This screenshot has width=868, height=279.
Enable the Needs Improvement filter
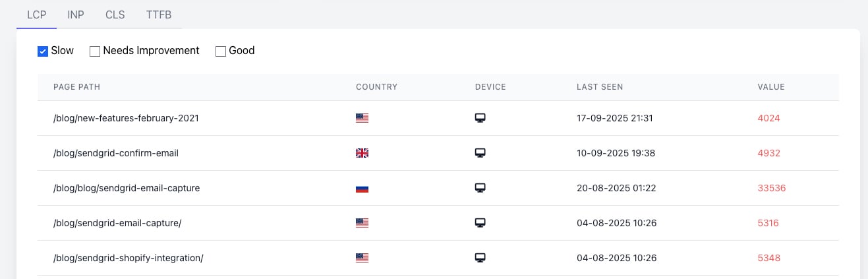tap(95, 51)
